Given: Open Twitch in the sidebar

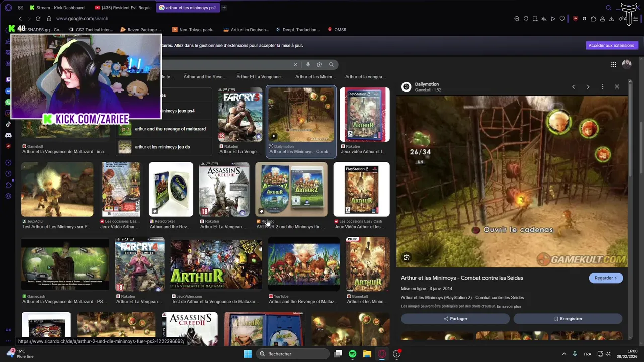Looking at the screenshot, I should pos(8,80).
